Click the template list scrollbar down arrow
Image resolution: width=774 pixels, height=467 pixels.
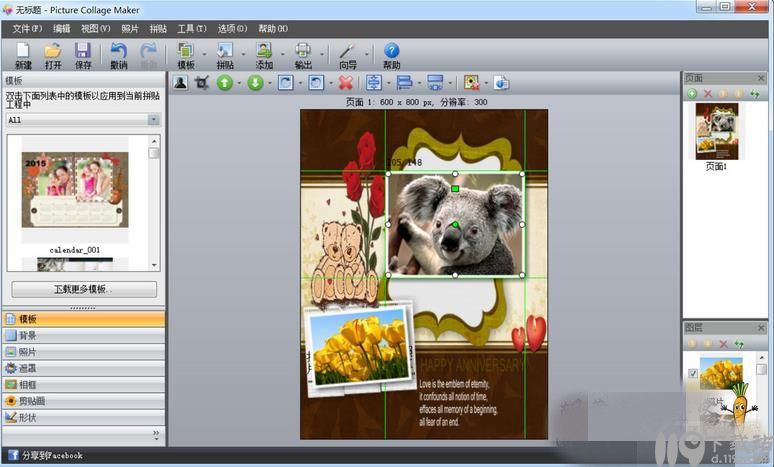click(x=154, y=265)
